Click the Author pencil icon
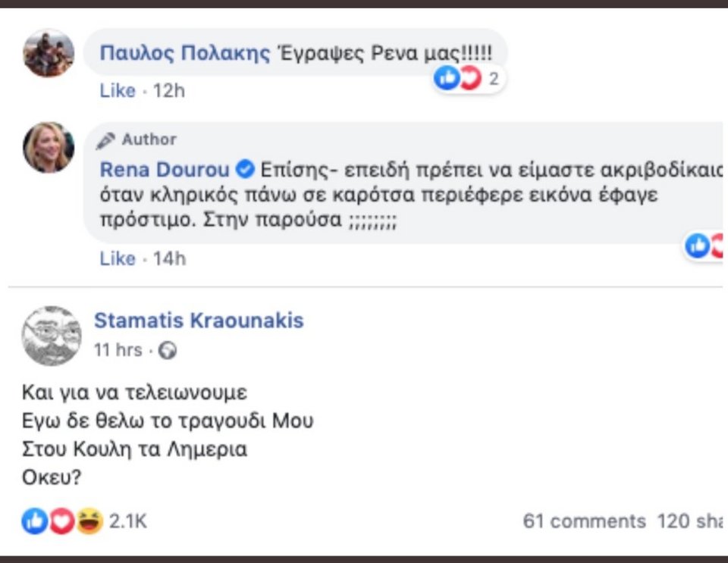 [x=106, y=140]
